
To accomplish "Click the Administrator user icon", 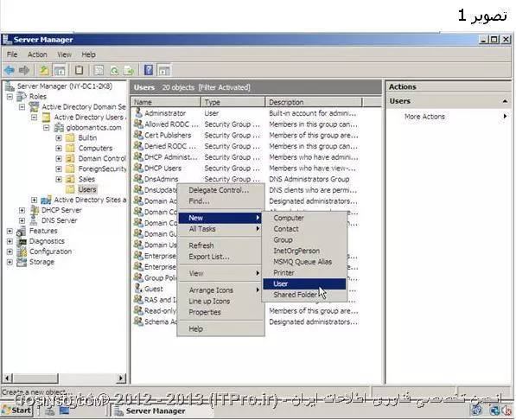I will coord(138,113).
